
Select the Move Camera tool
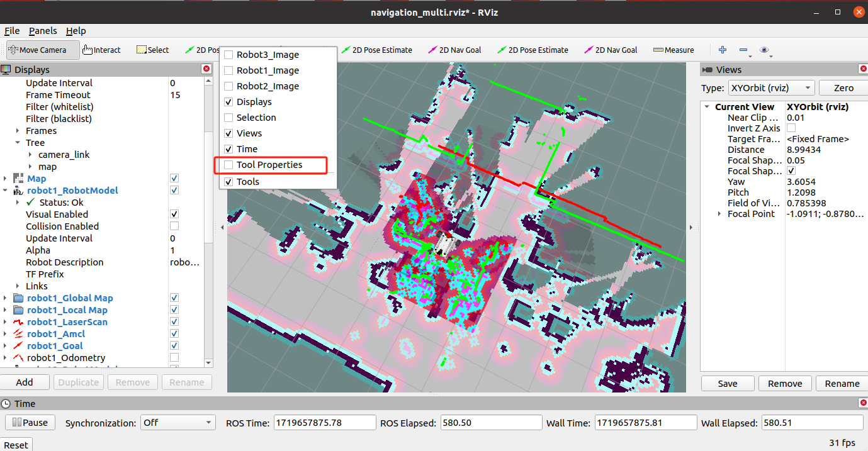pos(43,50)
